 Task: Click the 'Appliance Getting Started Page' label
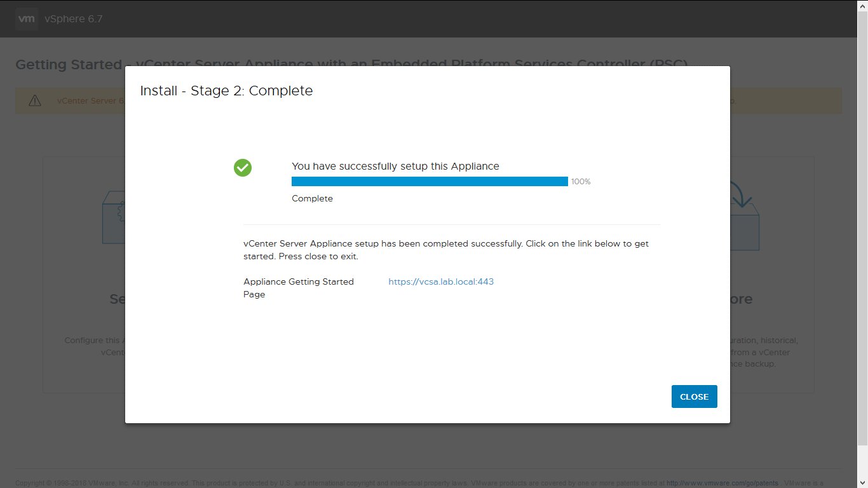pyautogui.click(x=298, y=288)
